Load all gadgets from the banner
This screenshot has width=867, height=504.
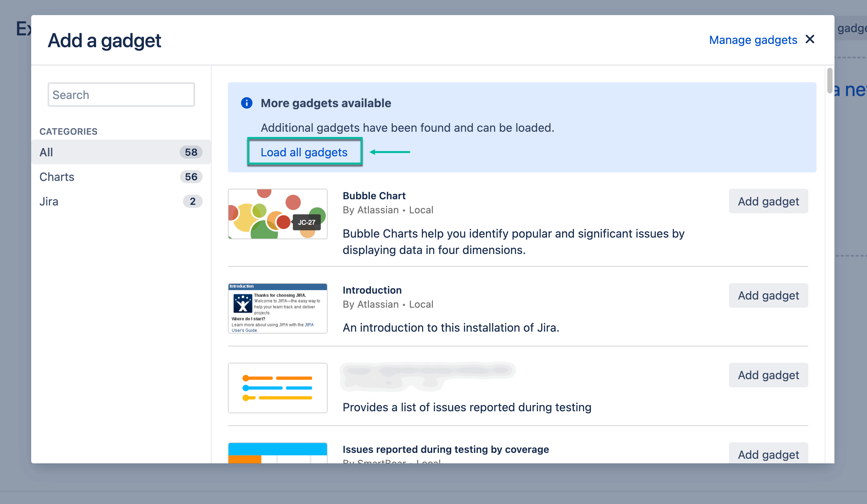(x=304, y=152)
